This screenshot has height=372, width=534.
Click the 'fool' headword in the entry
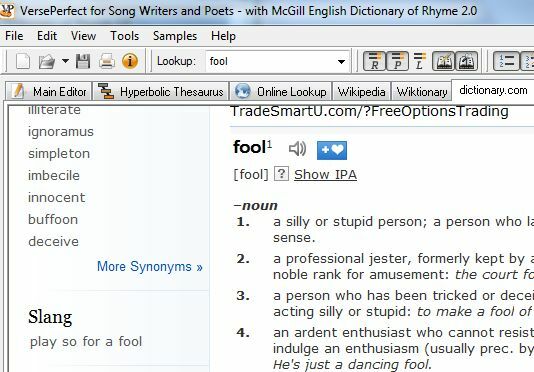[x=249, y=148]
